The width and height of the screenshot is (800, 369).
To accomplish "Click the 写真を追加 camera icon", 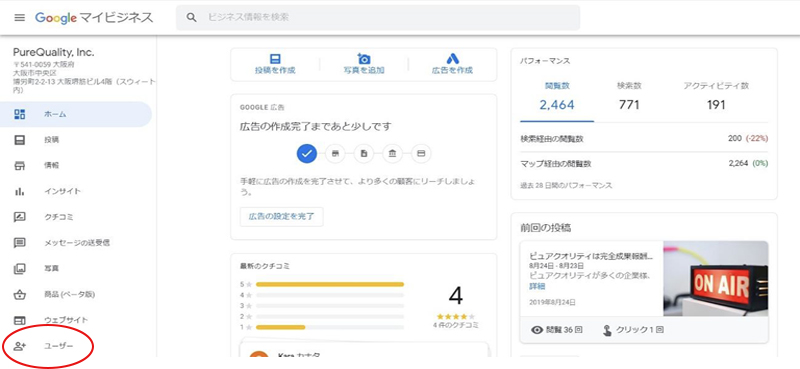I will pos(364,59).
